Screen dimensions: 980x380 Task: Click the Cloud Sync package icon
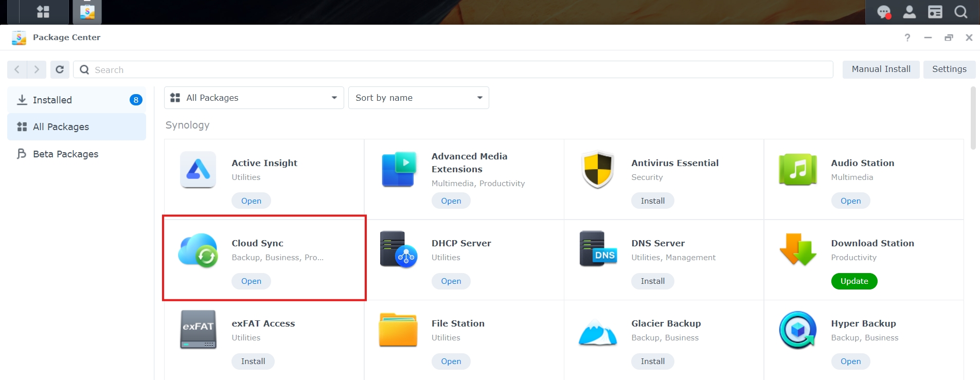[198, 250]
